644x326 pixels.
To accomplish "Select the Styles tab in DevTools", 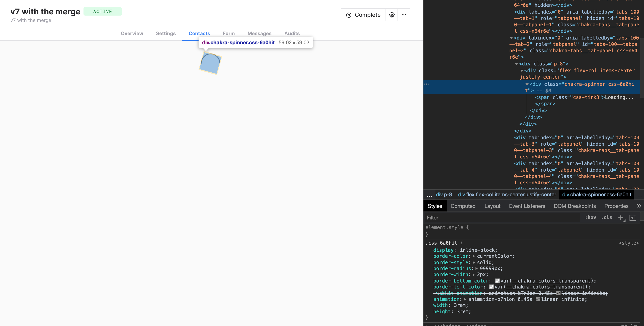I will click(435, 206).
